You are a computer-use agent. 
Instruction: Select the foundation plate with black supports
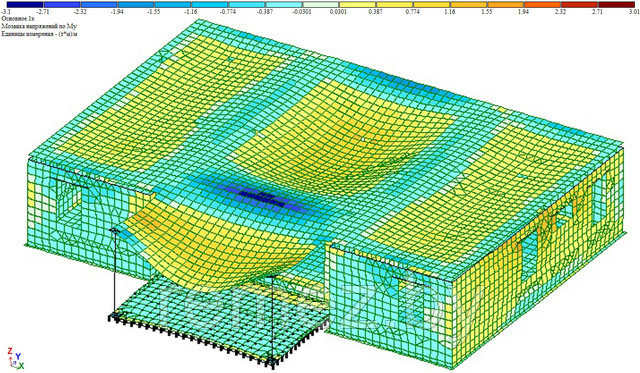point(218,322)
